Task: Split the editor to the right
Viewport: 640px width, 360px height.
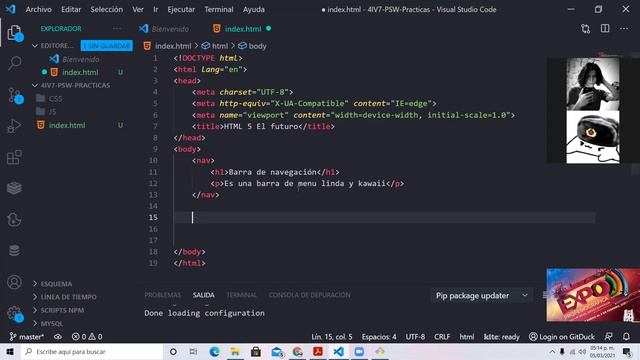Action: click(x=605, y=28)
